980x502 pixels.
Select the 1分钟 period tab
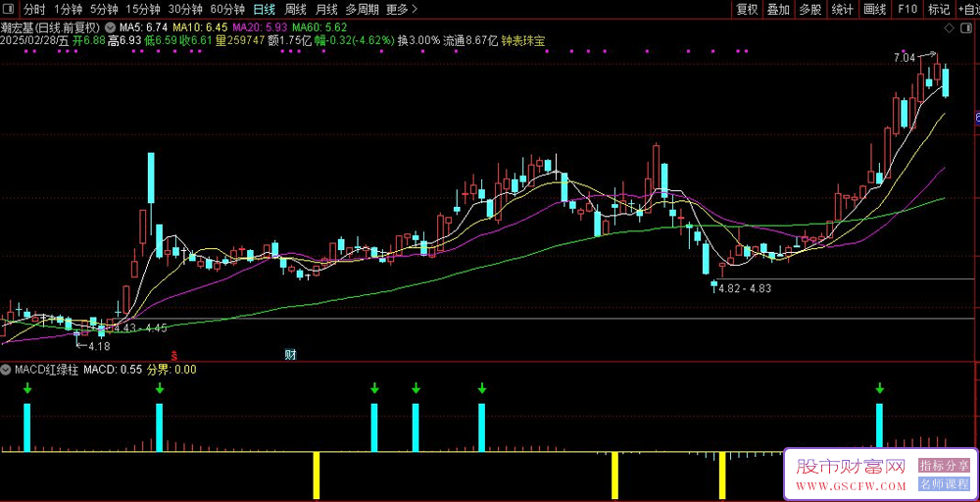pyautogui.click(x=68, y=10)
